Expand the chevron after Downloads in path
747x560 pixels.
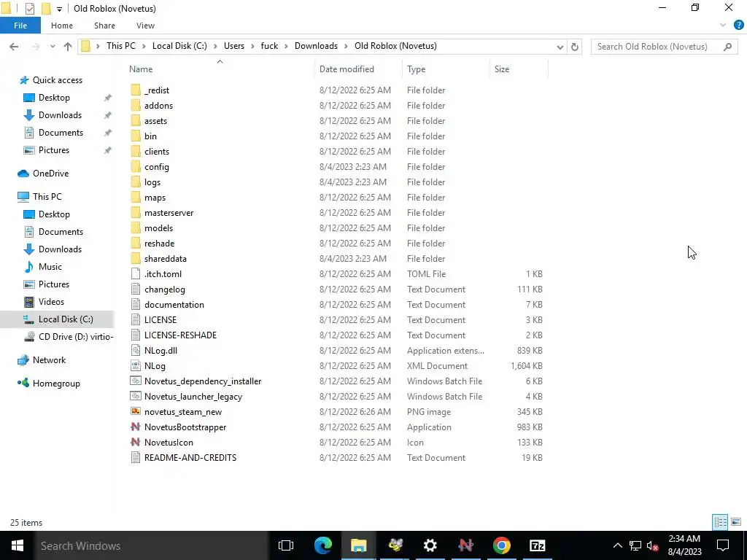click(x=347, y=46)
